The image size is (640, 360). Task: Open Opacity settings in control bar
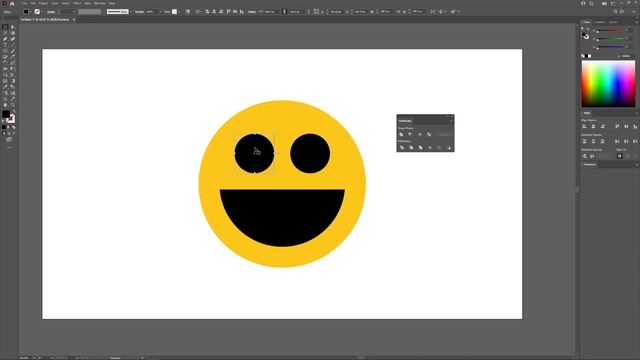(x=139, y=12)
